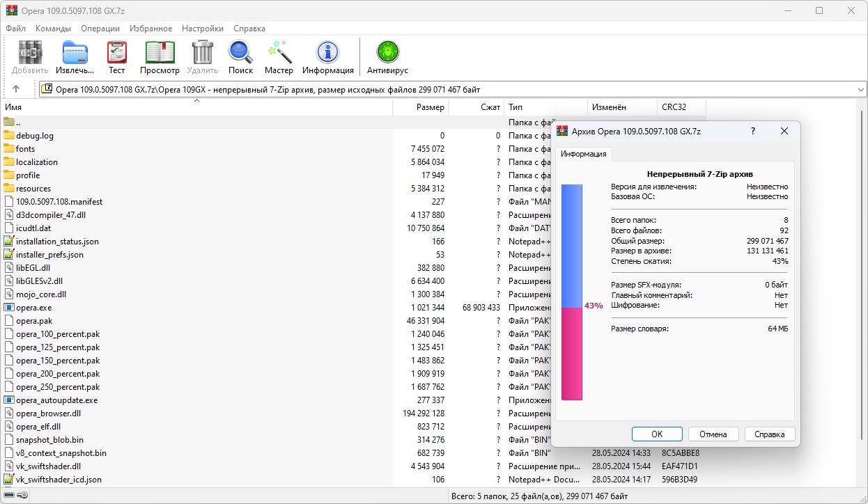Select the Информация tab in the dialog
This screenshot has height=504, width=868.
point(583,154)
